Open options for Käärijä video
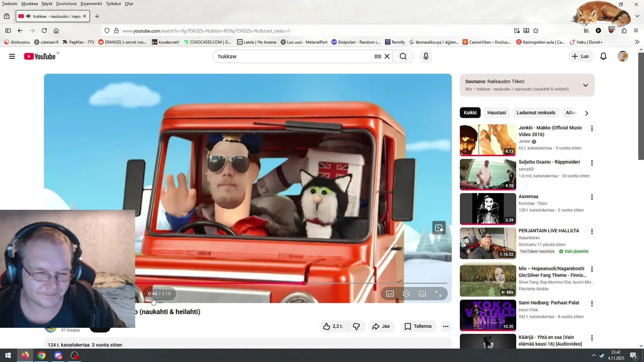The width and height of the screenshot is (644, 362). pyautogui.click(x=592, y=338)
